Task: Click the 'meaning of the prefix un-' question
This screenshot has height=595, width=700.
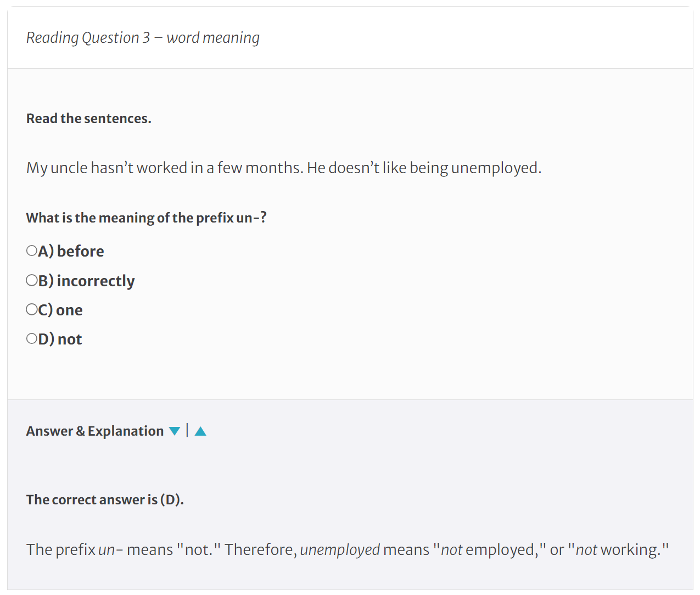Action: click(146, 218)
